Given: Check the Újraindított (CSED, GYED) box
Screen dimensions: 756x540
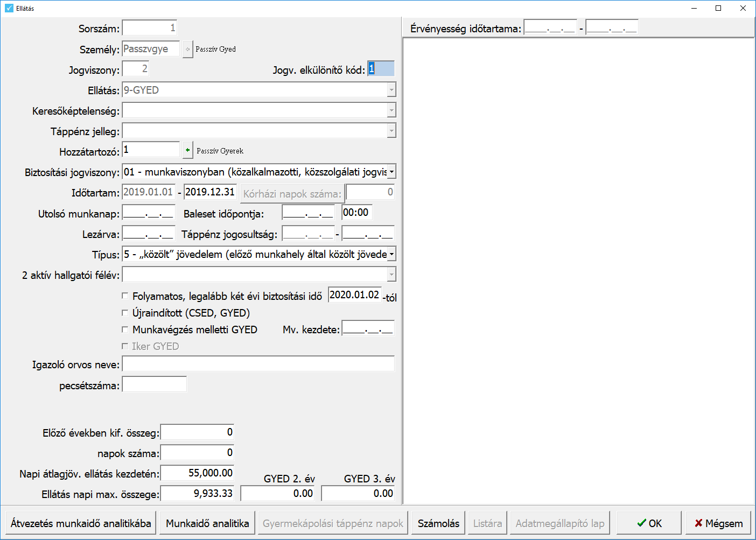Looking at the screenshot, I should pos(125,313).
